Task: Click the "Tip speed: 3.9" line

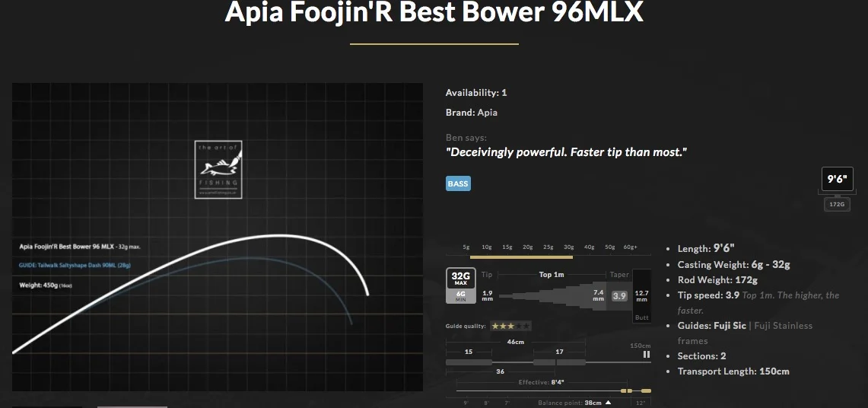Action: [708, 295]
